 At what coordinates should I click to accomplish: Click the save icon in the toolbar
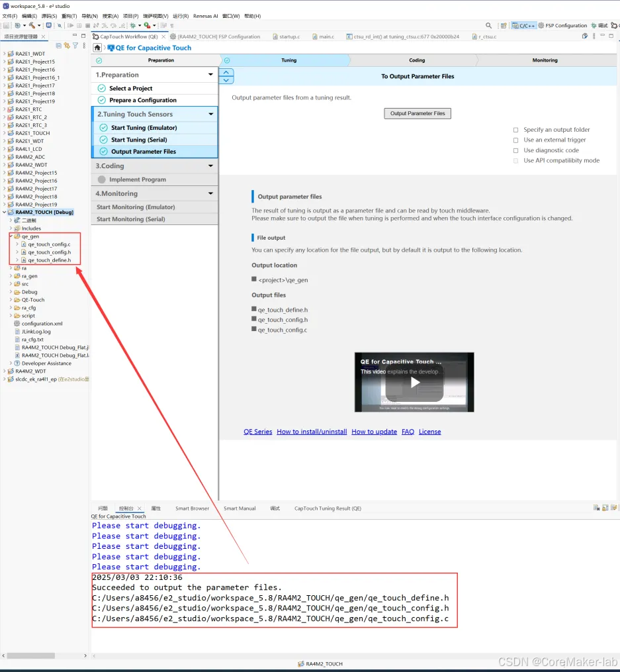click(6, 25)
